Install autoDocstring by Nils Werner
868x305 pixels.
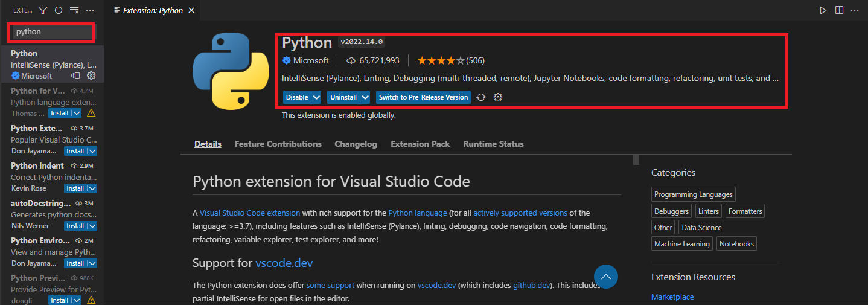click(x=75, y=226)
